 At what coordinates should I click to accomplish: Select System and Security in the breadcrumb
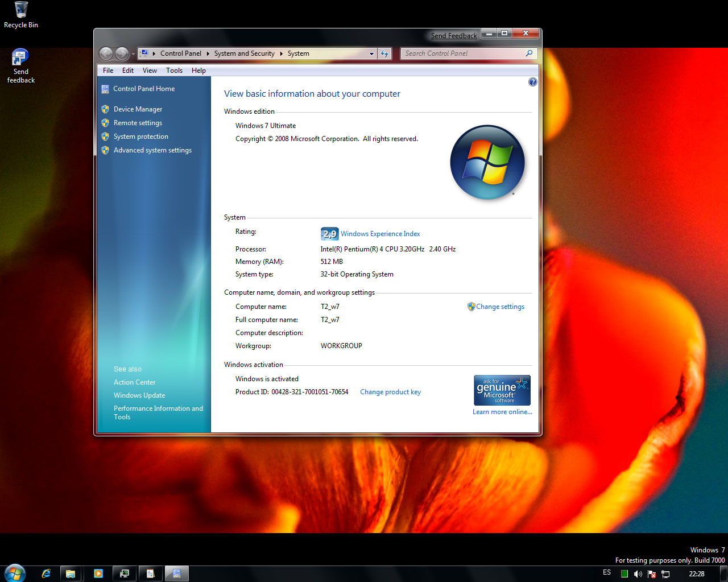tap(245, 53)
